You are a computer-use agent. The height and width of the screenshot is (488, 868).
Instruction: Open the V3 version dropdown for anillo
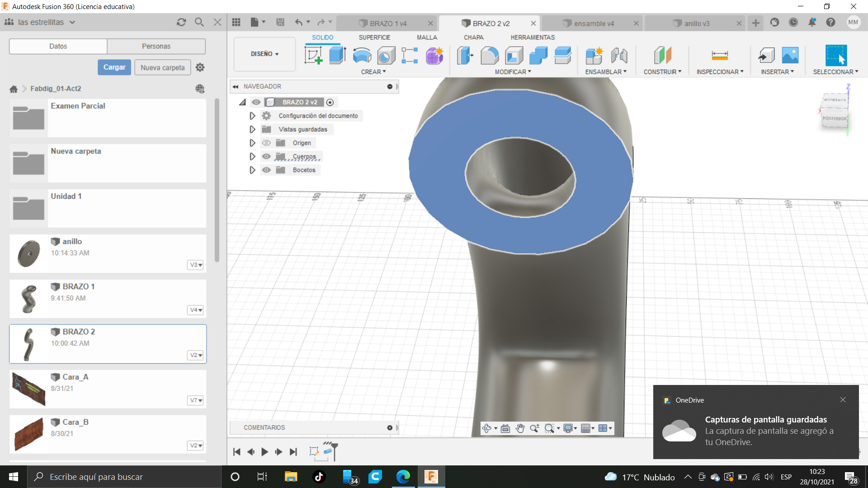click(x=195, y=265)
